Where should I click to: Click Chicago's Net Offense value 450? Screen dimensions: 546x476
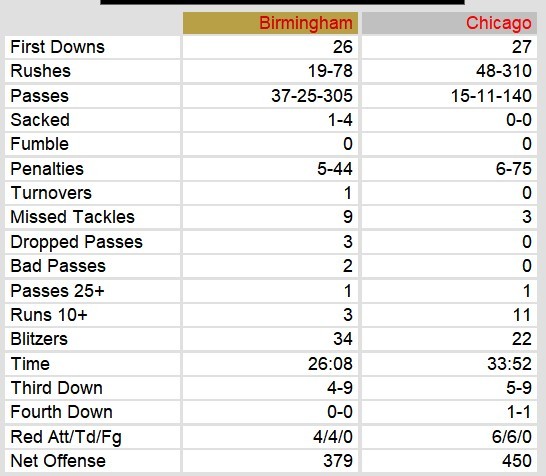coord(517,461)
